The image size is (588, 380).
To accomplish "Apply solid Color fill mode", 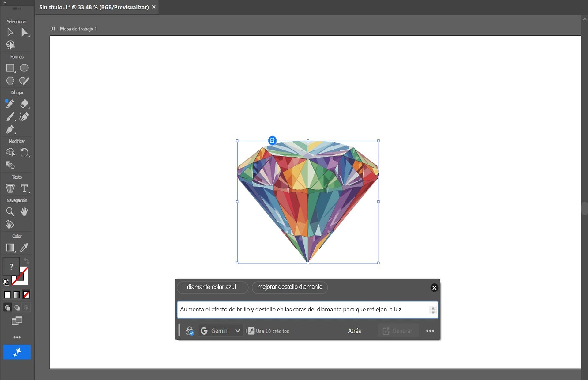I will tap(7, 295).
